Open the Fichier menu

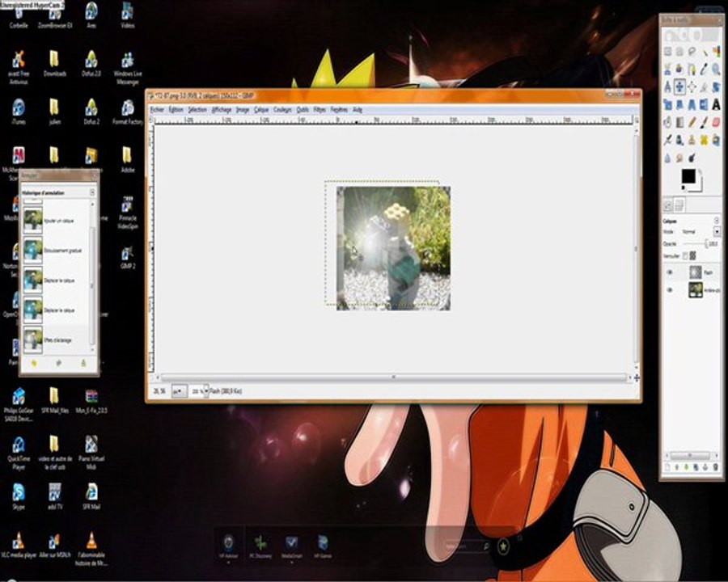point(157,110)
